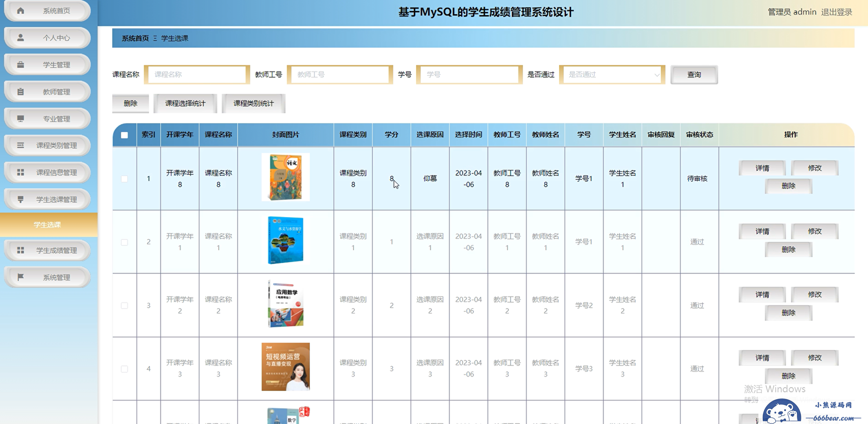Click the 选择时间 column header
The width and height of the screenshot is (868, 424).
[468, 134]
